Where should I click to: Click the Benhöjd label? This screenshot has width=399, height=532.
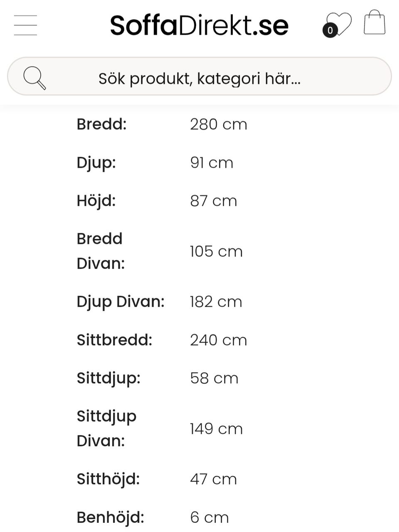point(110,517)
